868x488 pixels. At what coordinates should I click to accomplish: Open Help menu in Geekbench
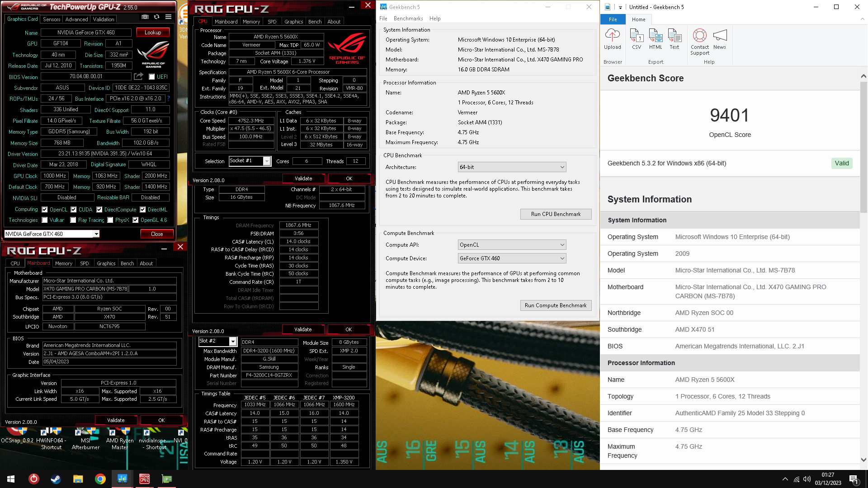435,19
